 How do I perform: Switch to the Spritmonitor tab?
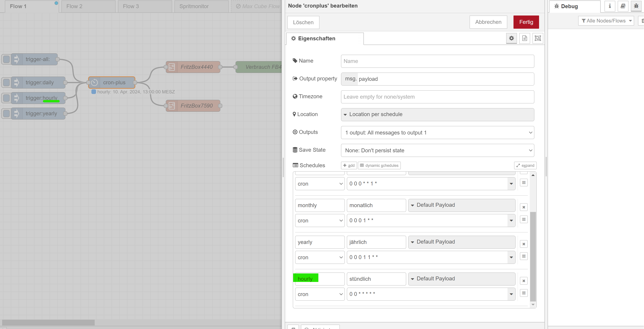coord(194,6)
